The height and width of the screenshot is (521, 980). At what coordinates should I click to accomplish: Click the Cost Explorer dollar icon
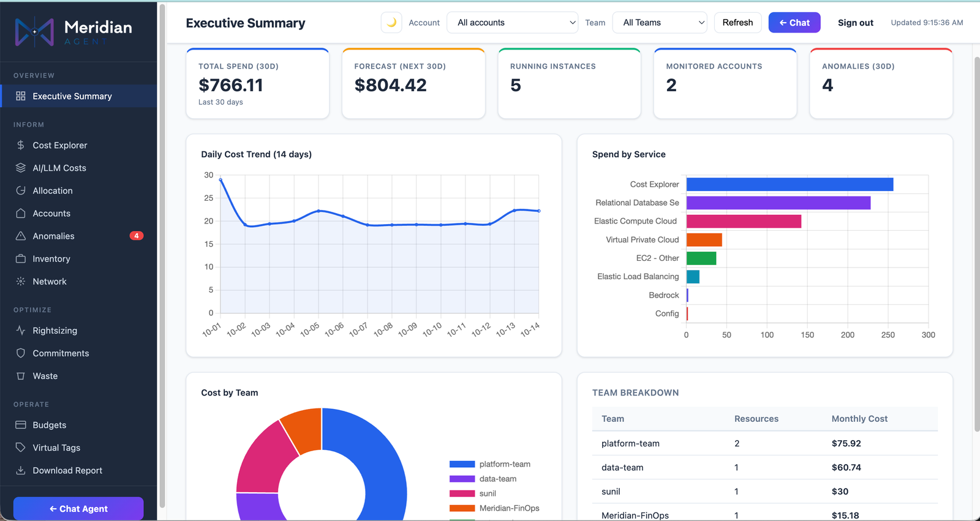click(x=21, y=145)
